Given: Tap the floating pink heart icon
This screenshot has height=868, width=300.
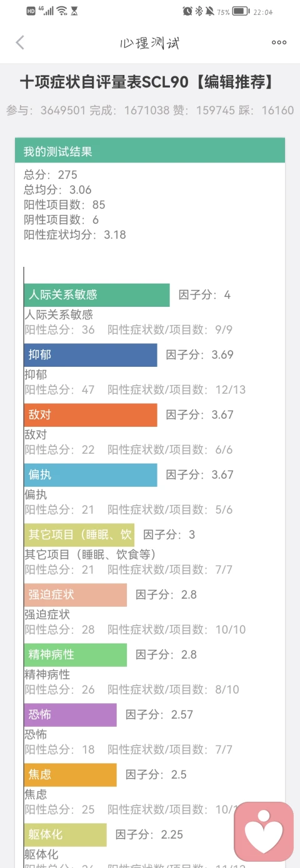Looking at the screenshot, I should (x=264, y=832).
